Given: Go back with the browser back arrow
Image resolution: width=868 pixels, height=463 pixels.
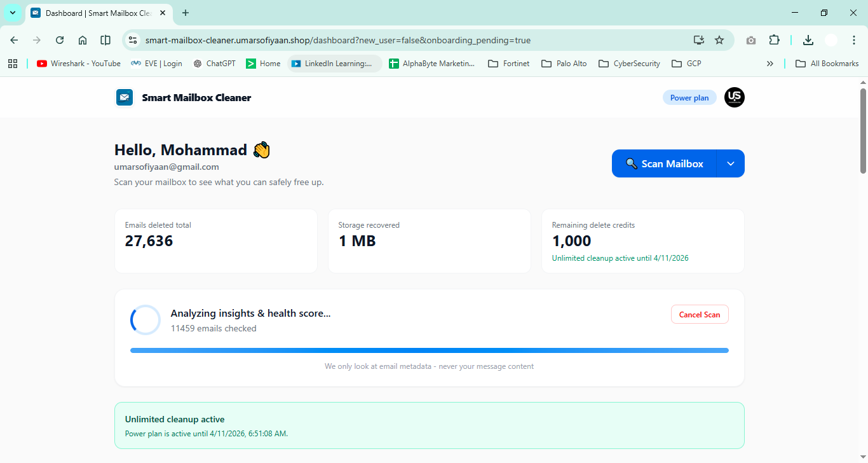Looking at the screenshot, I should coord(14,40).
